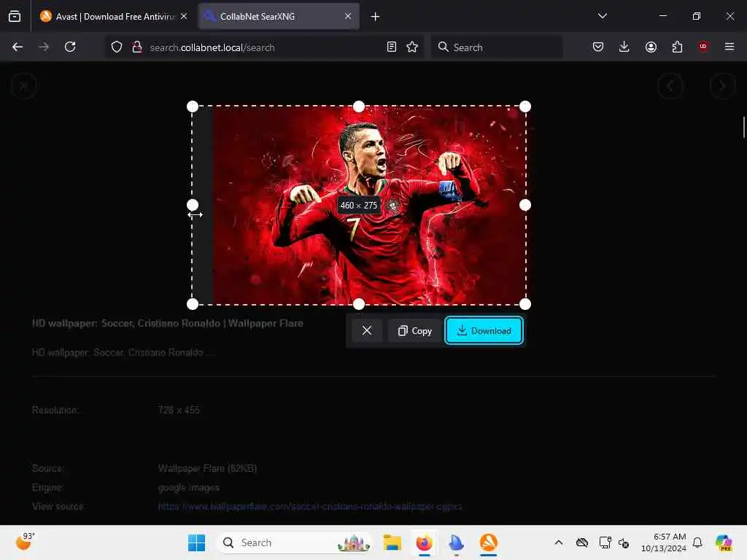Show the next image result
The width and height of the screenshot is (747, 560).
click(723, 86)
